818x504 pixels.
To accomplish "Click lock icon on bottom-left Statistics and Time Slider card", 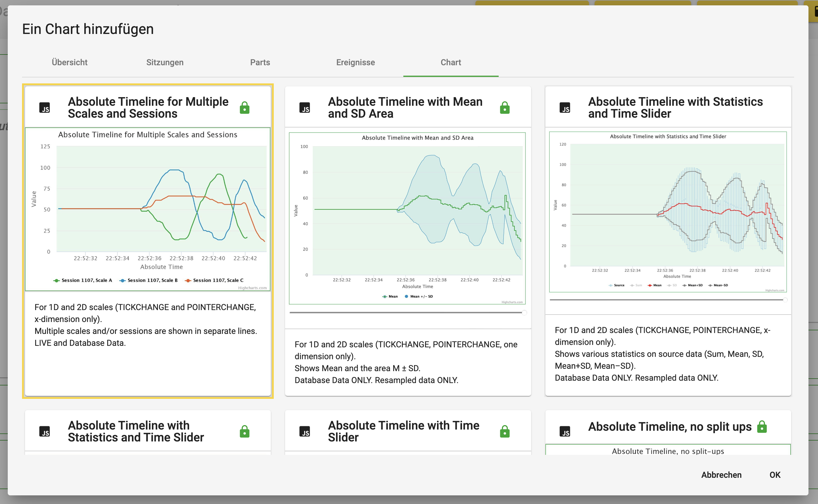I will (245, 431).
